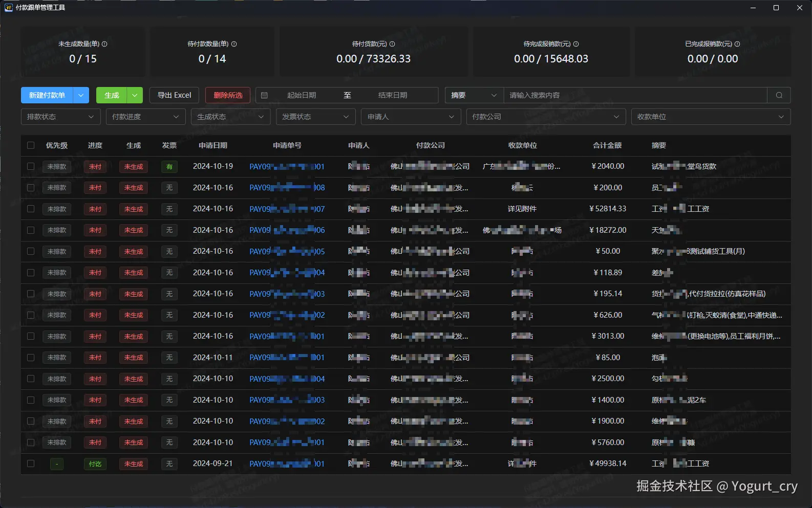
Task: Click the 结束日期 date field
Action: pos(393,95)
